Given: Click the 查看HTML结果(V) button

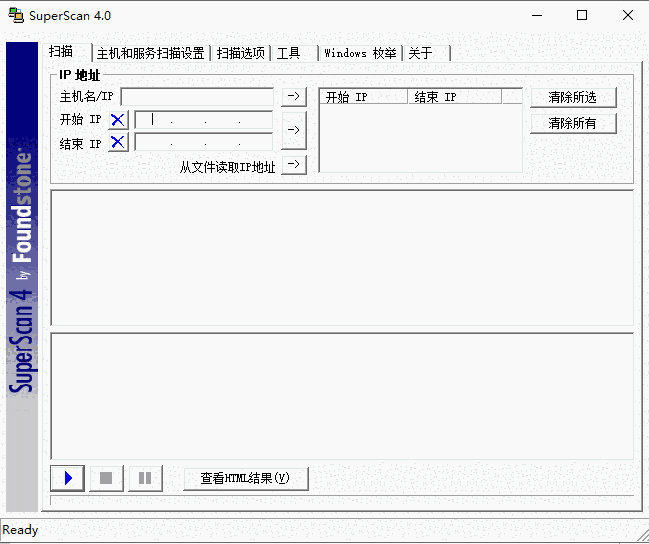Looking at the screenshot, I should pyautogui.click(x=246, y=479).
